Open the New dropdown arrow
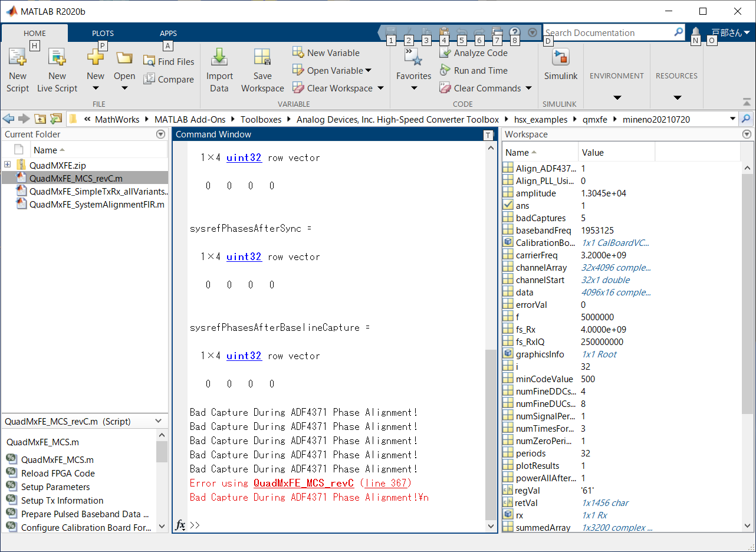This screenshot has width=756, height=552. coord(96,88)
